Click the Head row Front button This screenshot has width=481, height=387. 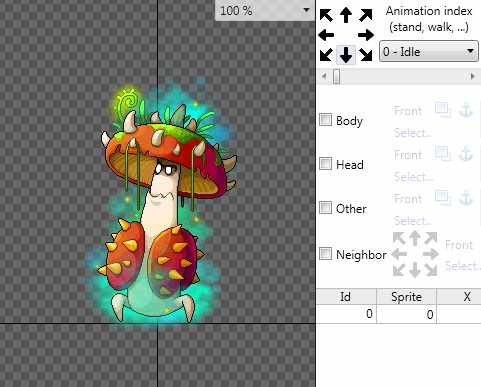click(408, 155)
